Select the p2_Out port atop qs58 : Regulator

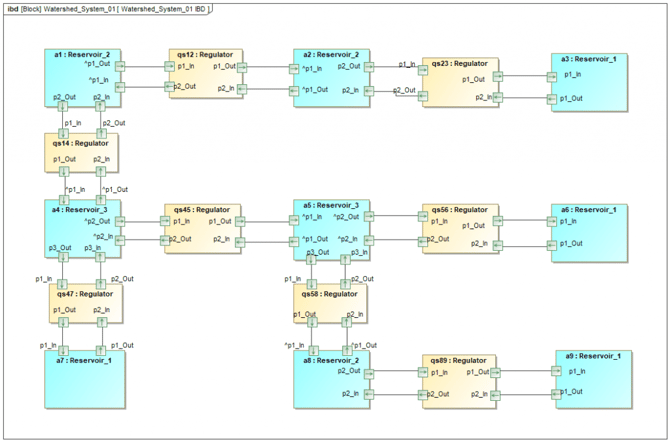345,284
